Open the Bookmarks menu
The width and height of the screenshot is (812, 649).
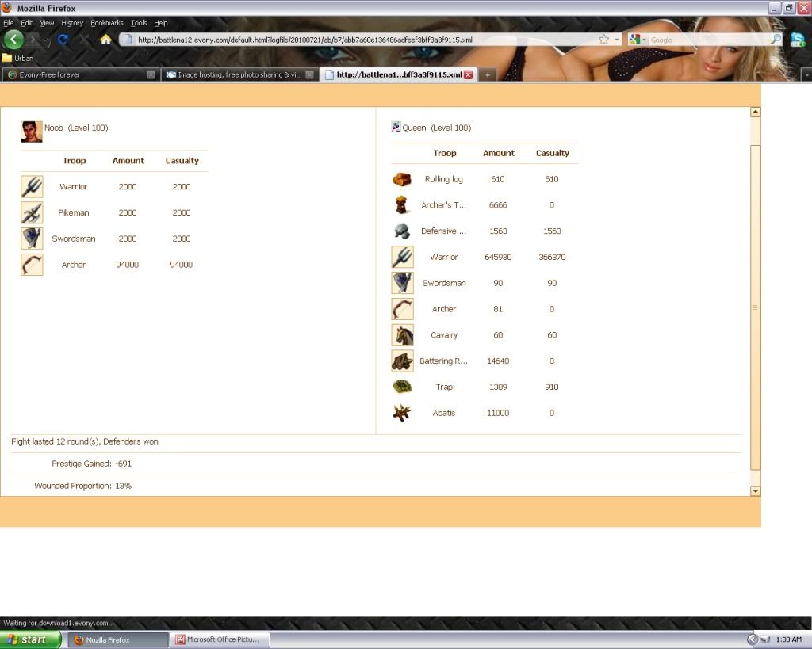pyautogui.click(x=107, y=23)
